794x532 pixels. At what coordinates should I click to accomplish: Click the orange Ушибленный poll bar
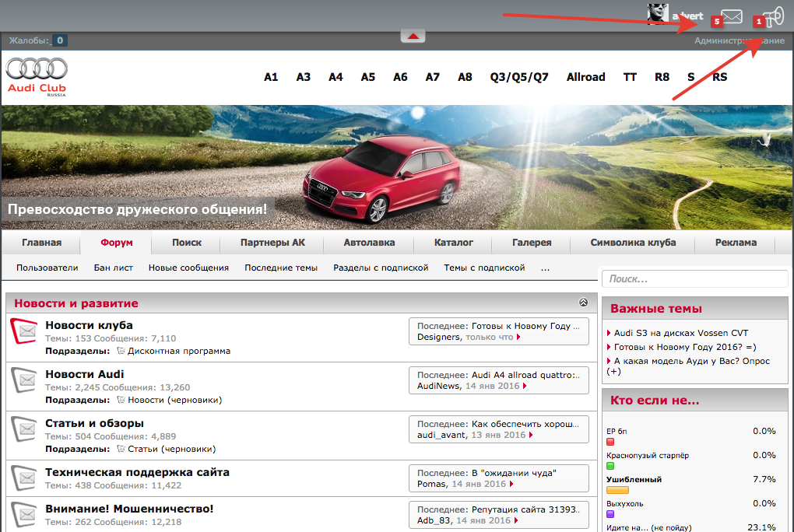pyautogui.click(x=618, y=490)
